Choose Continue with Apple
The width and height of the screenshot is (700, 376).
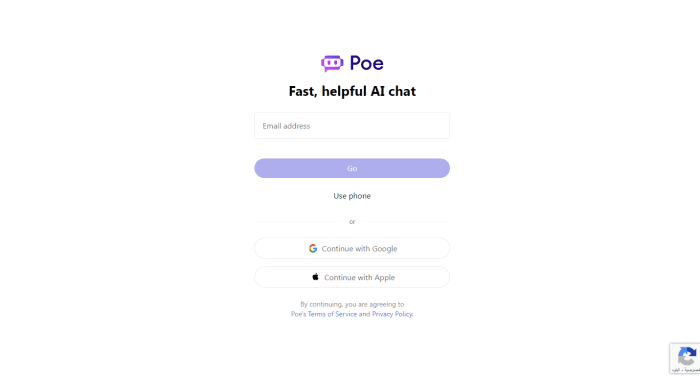tap(352, 277)
